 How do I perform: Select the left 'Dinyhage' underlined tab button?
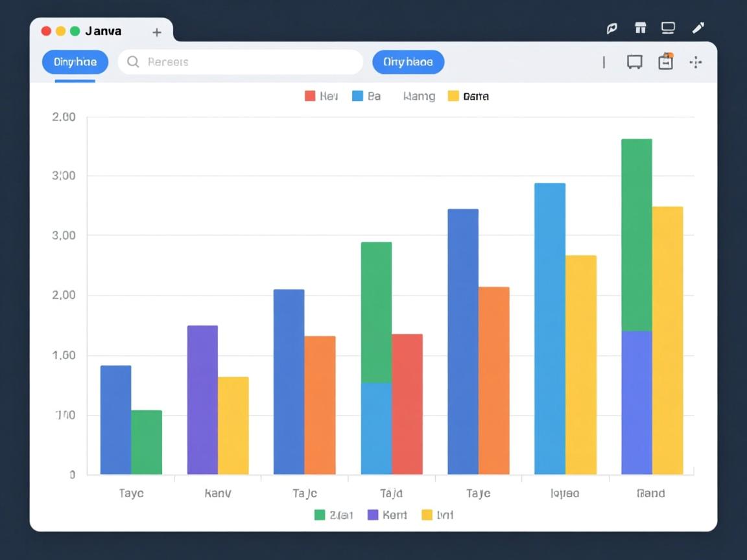click(x=75, y=62)
